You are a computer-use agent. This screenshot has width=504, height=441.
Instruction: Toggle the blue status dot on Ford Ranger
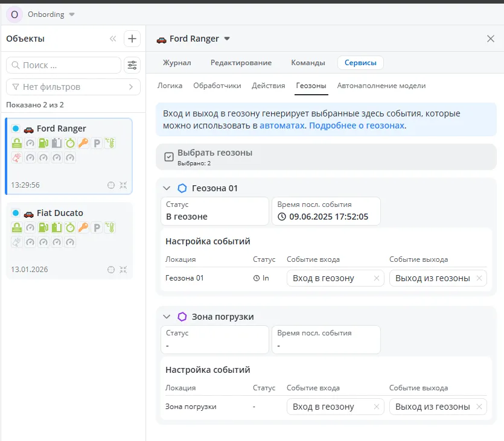[16, 128]
